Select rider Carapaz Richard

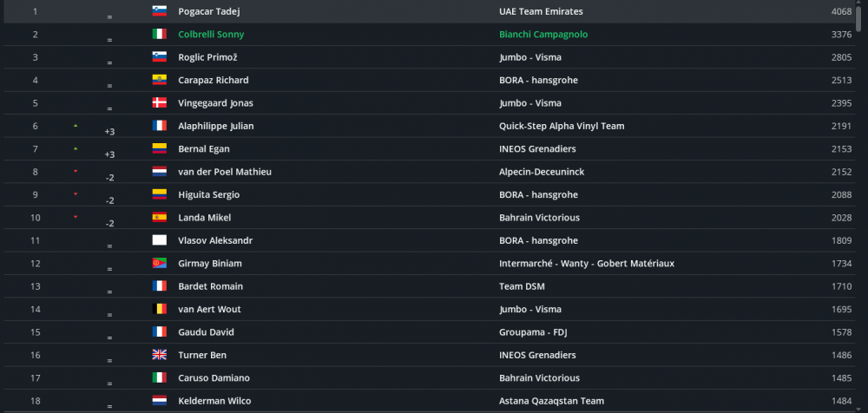[214, 80]
